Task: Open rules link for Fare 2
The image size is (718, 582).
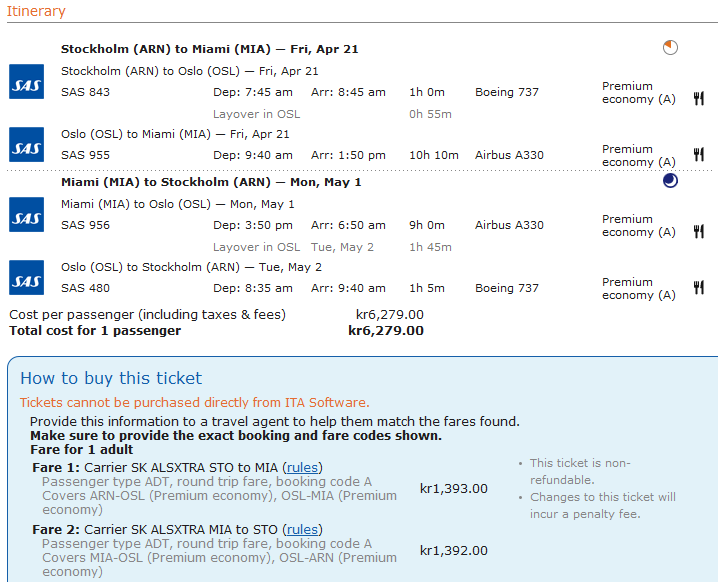Action: pos(303,529)
